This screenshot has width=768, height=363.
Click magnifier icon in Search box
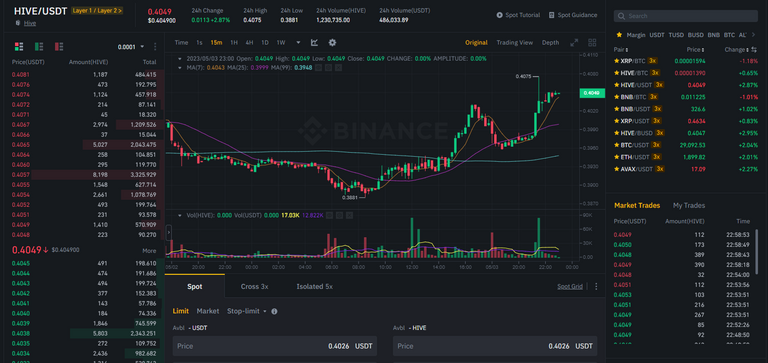[x=621, y=16]
